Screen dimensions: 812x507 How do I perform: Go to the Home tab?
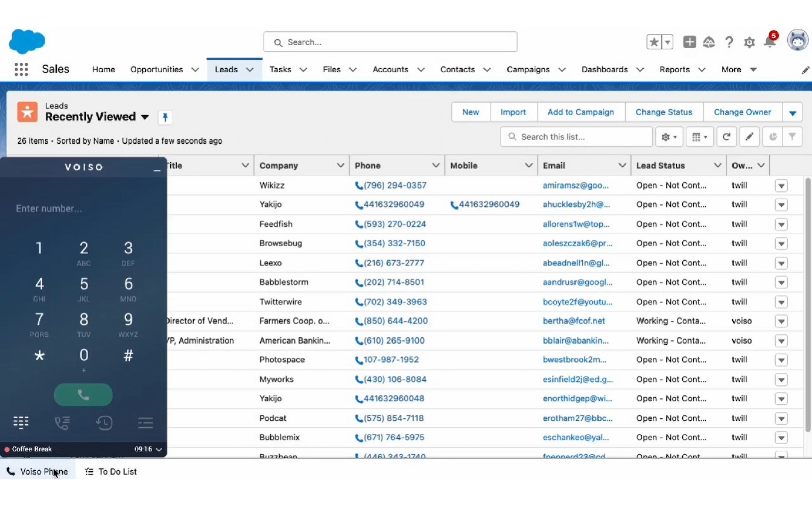click(x=104, y=69)
